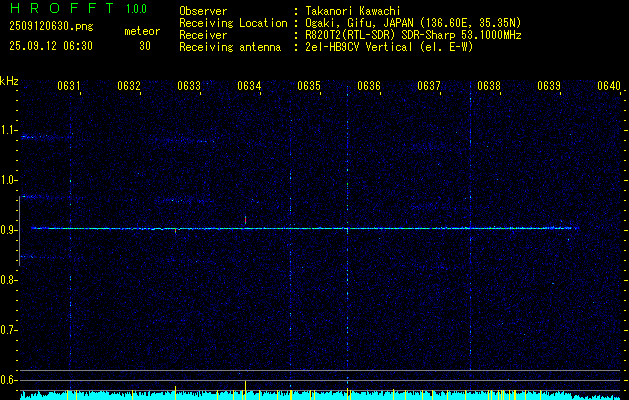This screenshot has width=629, height=400.
Task: Click the red echo spike near 0633
Action: coord(175,230)
